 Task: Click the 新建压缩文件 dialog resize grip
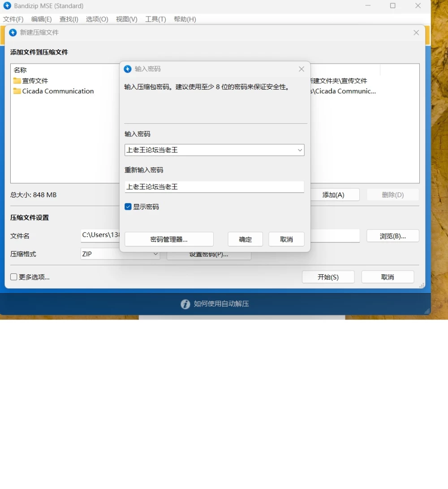click(x=422, y=286)
